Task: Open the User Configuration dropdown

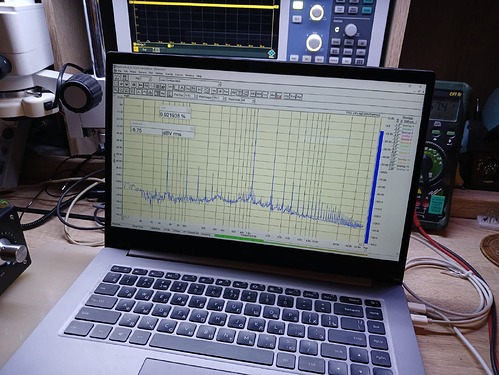Action: tap(191, 82)
